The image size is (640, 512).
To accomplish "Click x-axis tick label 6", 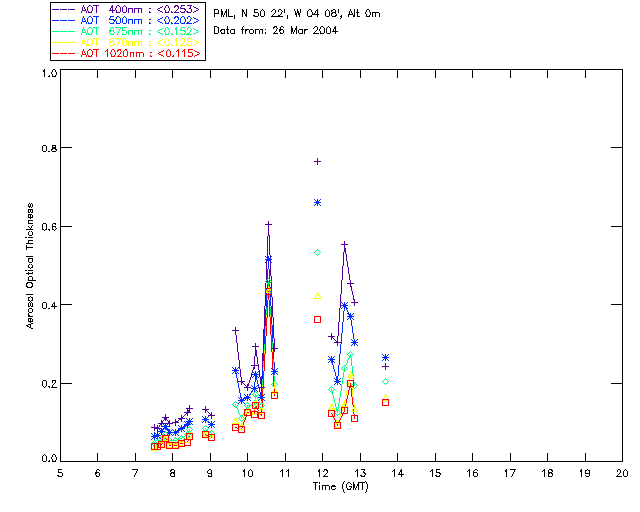I will pyautogui.click(x=98, y=473).
